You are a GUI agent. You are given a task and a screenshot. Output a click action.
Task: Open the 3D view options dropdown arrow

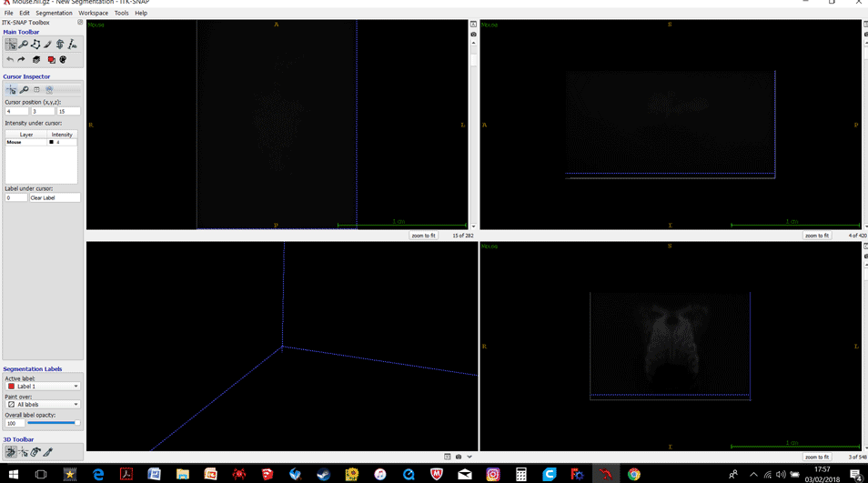click(469, 457)
